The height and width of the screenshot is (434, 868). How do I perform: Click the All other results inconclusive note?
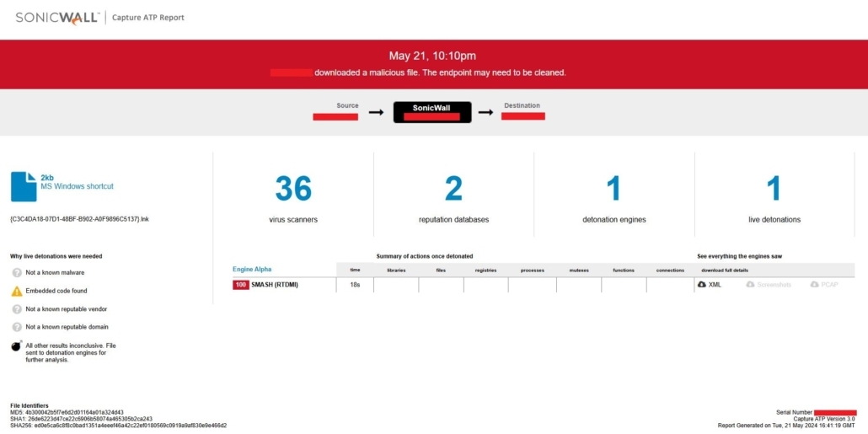click(71, 352)
